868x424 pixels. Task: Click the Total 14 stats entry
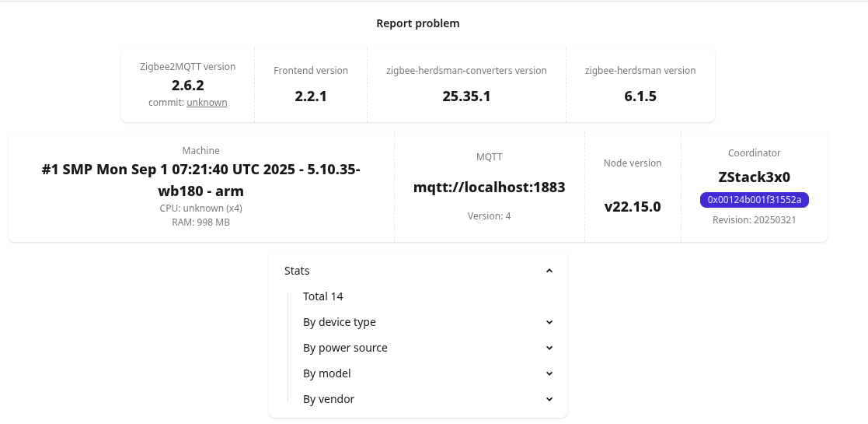click(323, 296)
